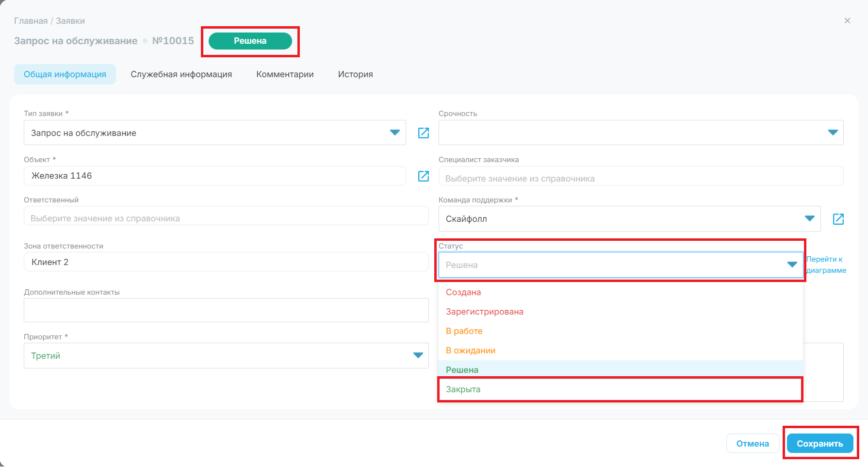The width and height of the screenshot is (868, 467).
Task: Switch to the История tab
Action: pyautogui.click(x=355, y=74)
